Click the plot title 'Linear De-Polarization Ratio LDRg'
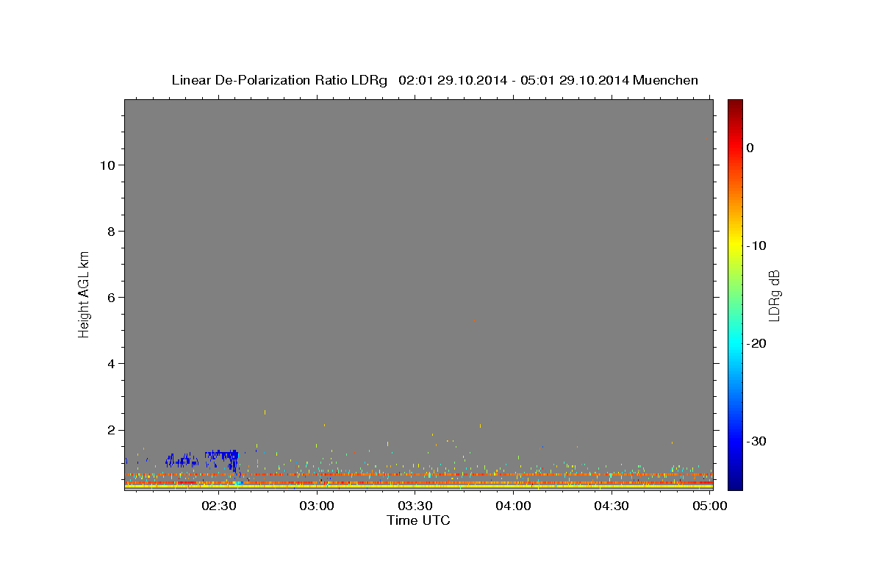 pos(279,80)
